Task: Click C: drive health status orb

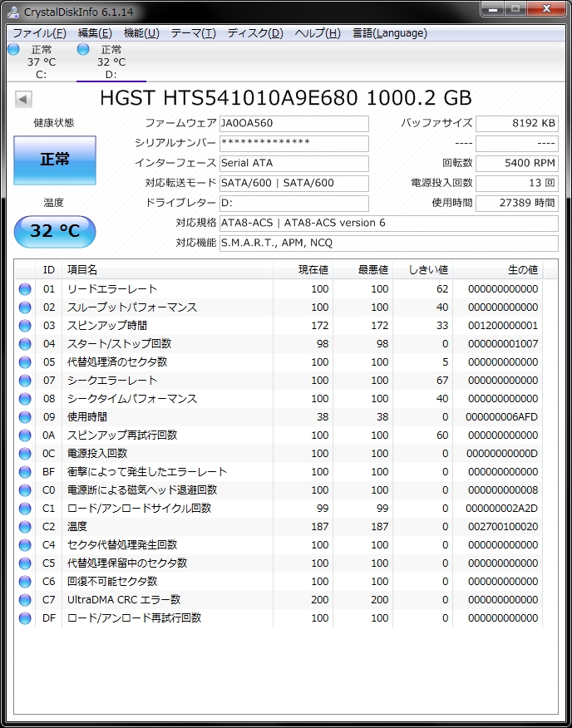Action: click(13, 50)
